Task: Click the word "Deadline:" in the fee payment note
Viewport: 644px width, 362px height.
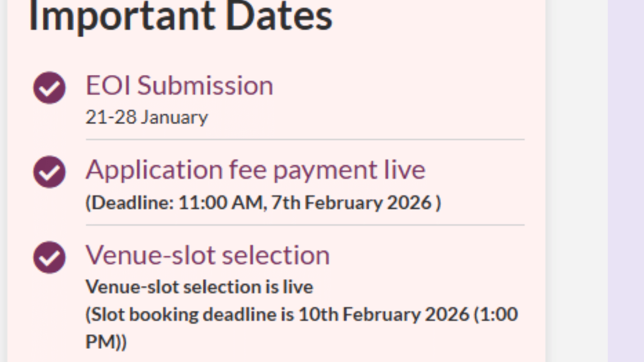Action: [x=133, y=203]
